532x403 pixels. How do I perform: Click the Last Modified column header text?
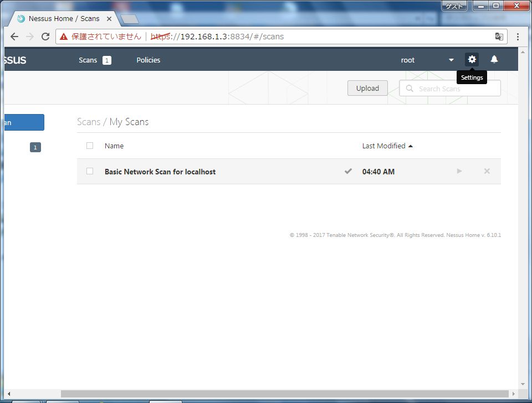point(383,146)
